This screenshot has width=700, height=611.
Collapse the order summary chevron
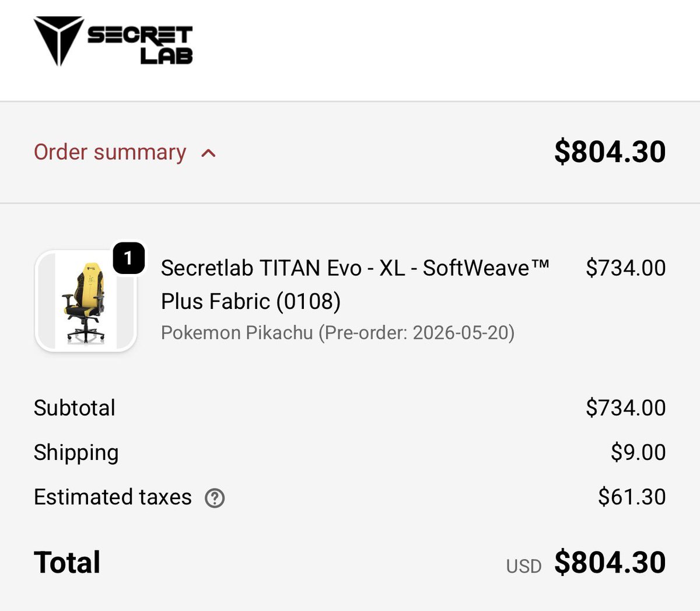[x=208, y=153]
